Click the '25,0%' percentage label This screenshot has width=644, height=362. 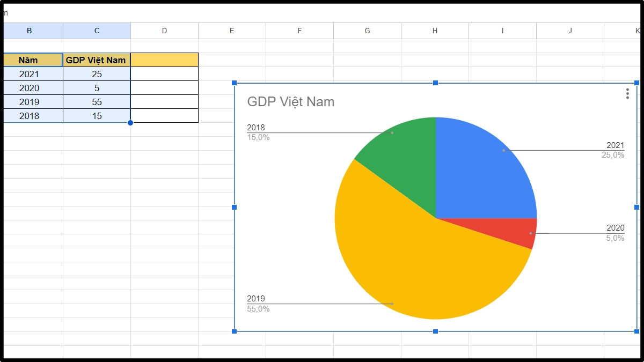click(x=613, y=155)
